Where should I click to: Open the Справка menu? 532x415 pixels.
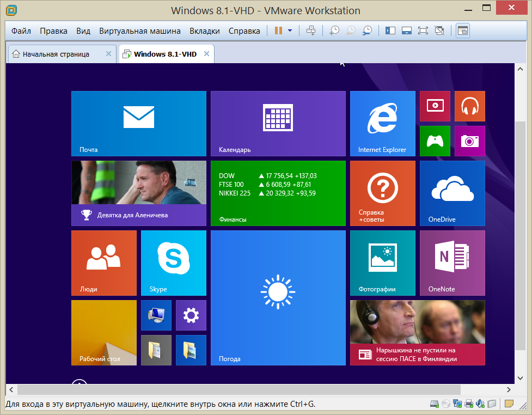pyautogui.click(x=244, y=31)
